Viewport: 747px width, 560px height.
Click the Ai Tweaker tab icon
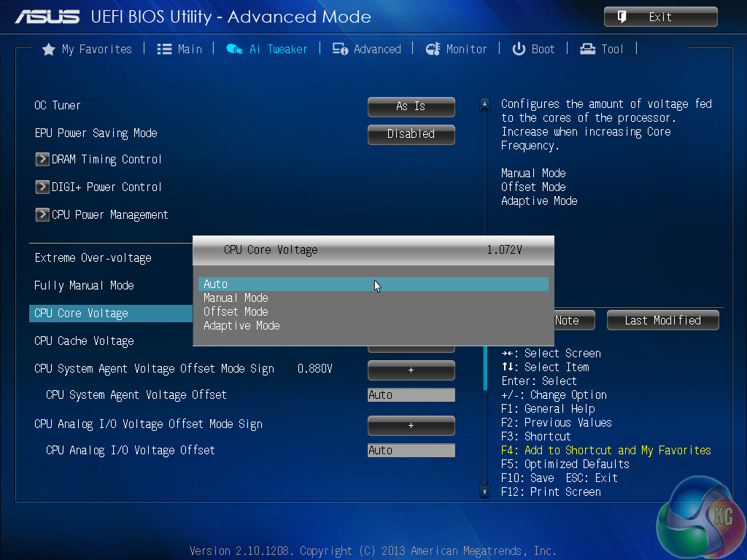coord(234,49)
